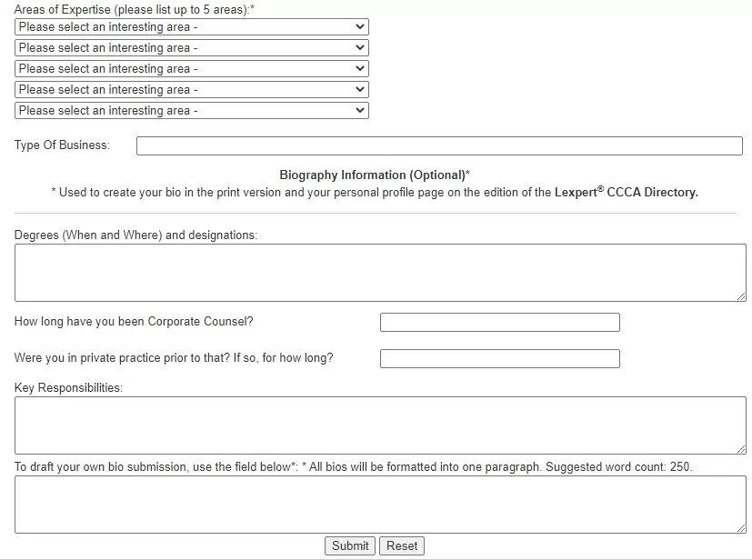Open the fifth Areas of Expertise dropdown

(x=192, y=110)
